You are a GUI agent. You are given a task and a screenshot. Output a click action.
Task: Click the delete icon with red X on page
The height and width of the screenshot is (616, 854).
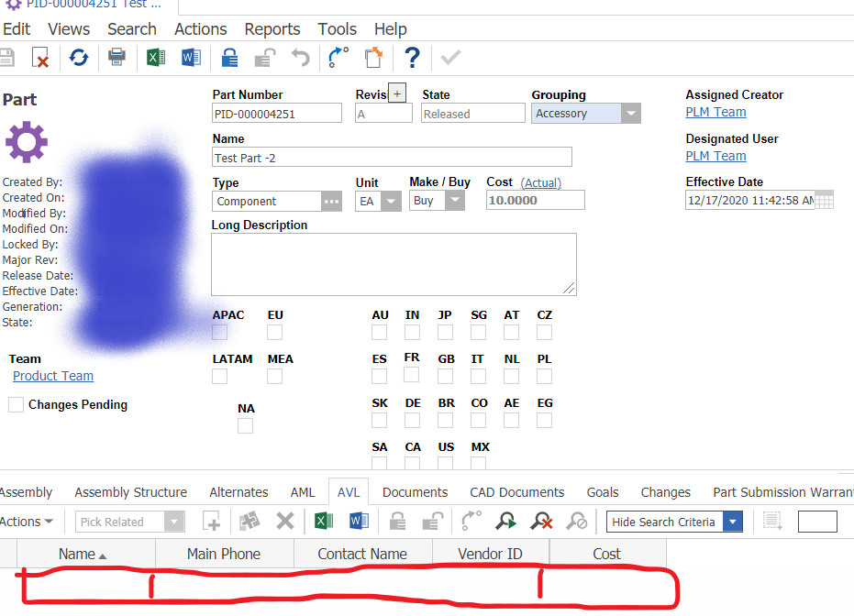point(40,58)
